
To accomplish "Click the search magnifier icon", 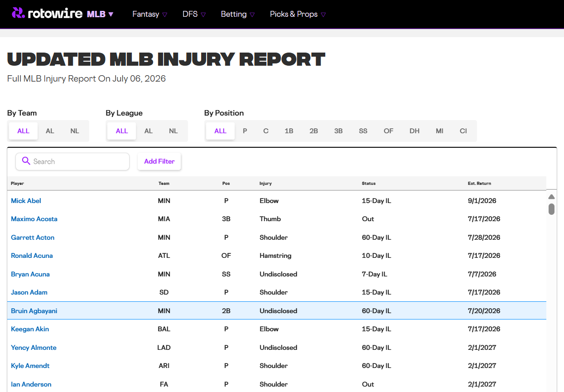I will click(x=26, y=161).
